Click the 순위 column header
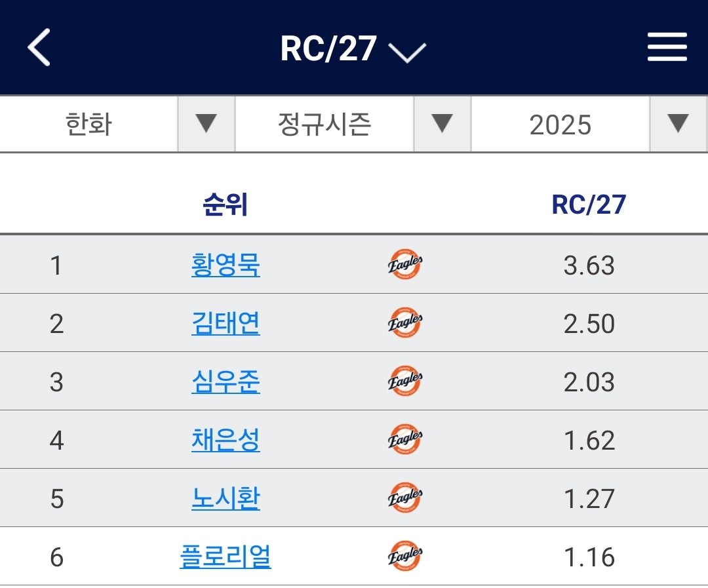Screen dimensions: 708x588 (225, 205)
